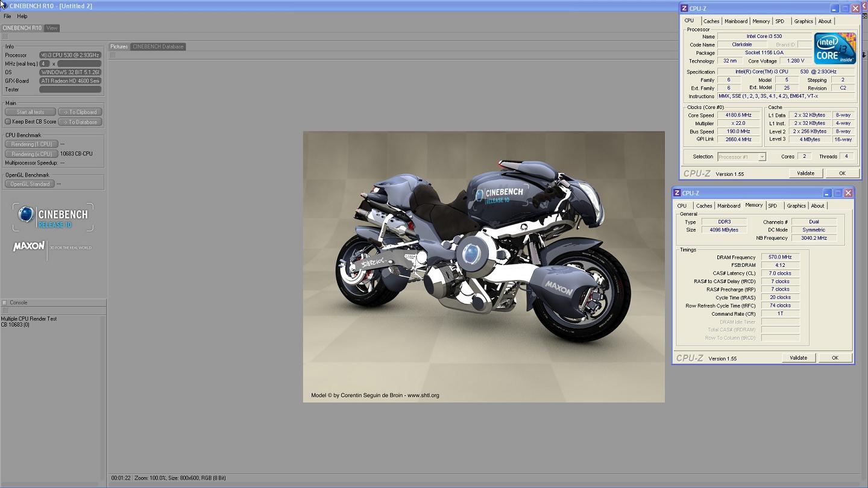Viewport: 868px width, 488px height.
Task: Open the Help menu
Action: pyautogui.click(x=22, y=16)
